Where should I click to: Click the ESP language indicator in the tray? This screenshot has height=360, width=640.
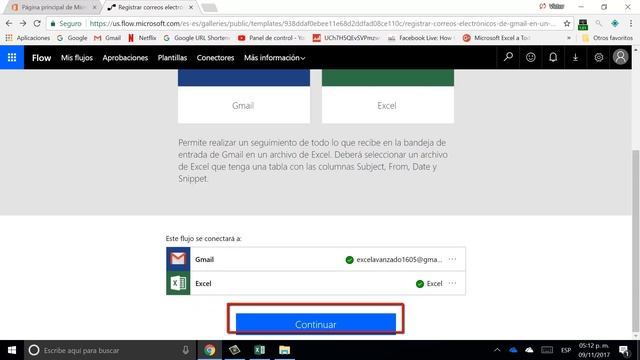pyautogui.click(x=566, y=350)
